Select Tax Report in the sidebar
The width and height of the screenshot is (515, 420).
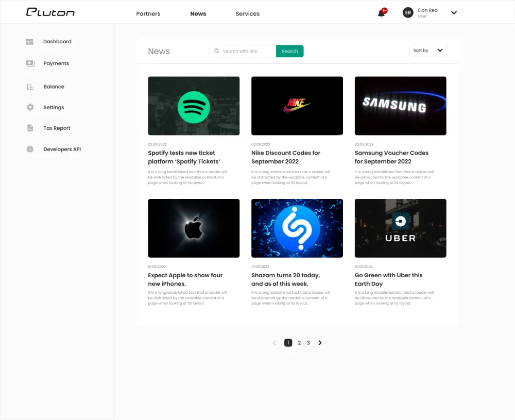57,128
